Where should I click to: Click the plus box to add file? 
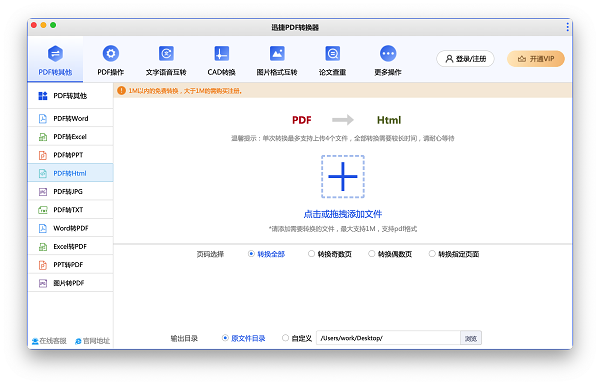pyautogui.click(x=343, y=176)
